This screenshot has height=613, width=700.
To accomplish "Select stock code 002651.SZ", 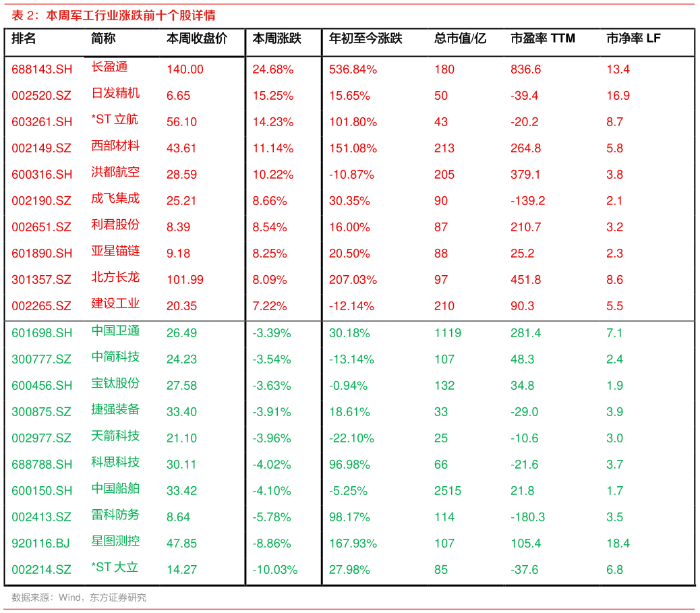I will coord(42,227).
